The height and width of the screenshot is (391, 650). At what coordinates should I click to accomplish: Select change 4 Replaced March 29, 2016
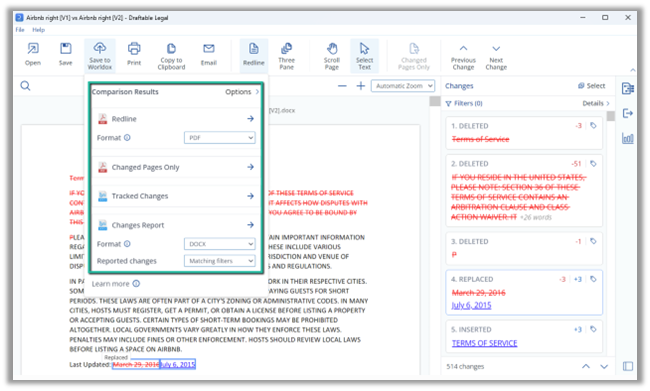[x=524, y=293]
